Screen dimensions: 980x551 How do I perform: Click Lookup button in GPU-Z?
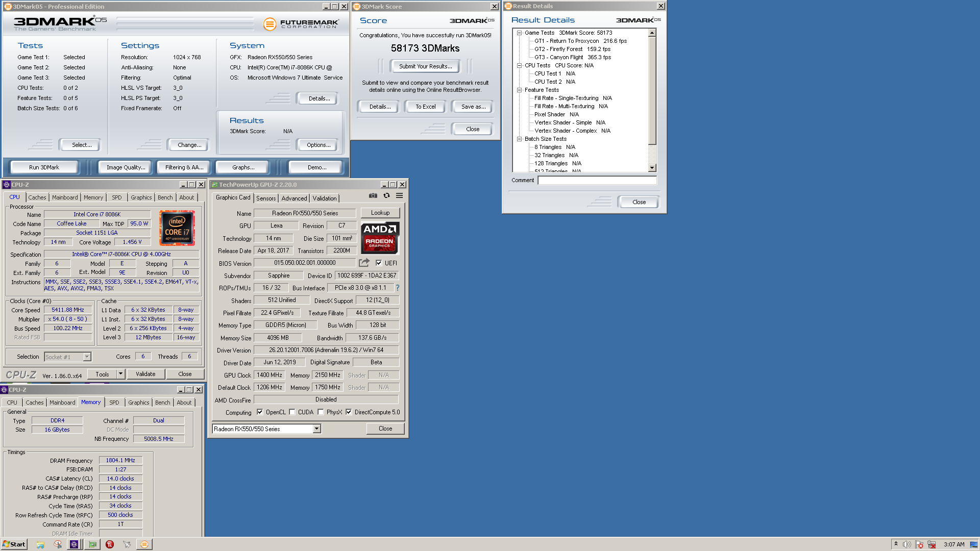tap(380, 213)
